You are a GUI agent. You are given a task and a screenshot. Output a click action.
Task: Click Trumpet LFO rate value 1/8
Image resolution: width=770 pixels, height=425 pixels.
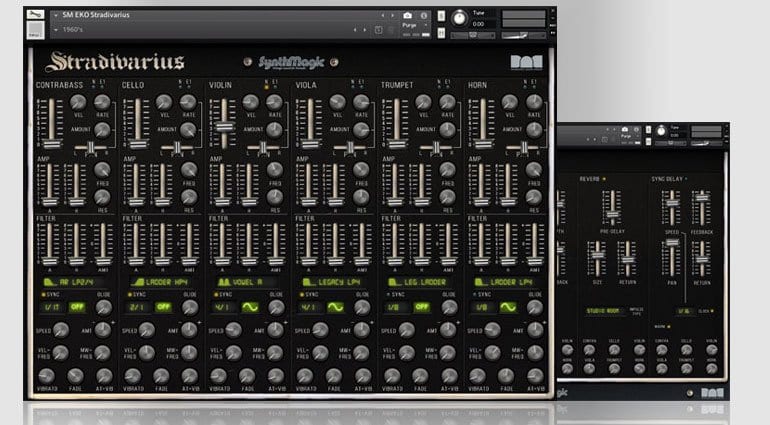pos(397,307)
